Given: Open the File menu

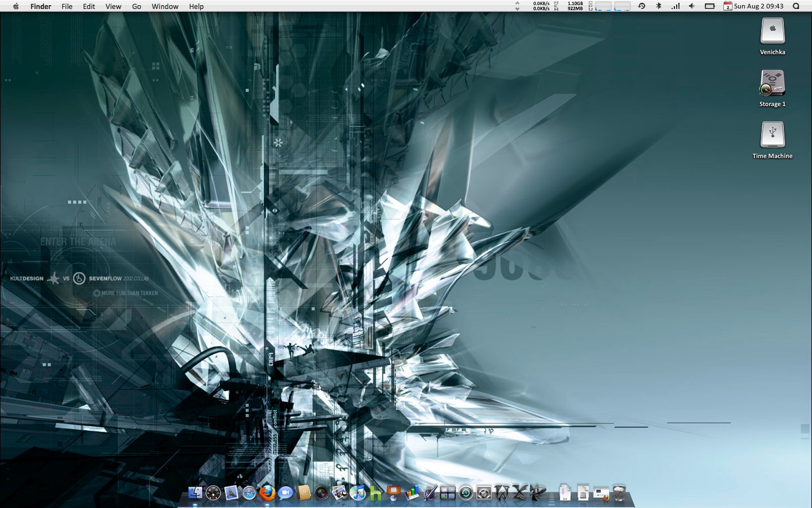Looking at the screenshot, I should tap(67, 6).
